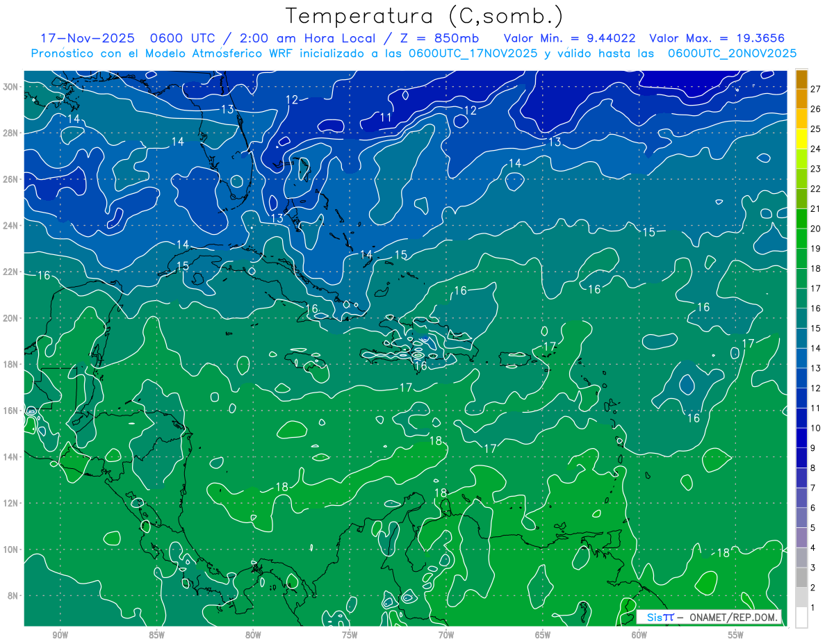Click the legend label '25'
Screen dimensions: 834x644
816,129
